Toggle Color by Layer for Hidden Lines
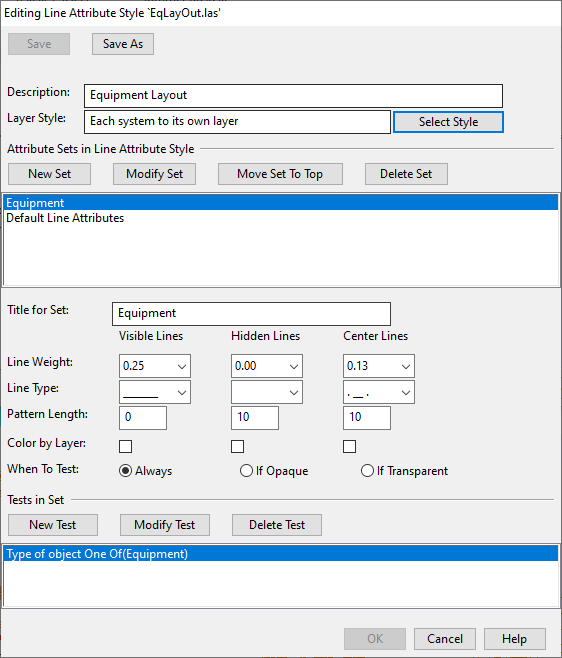Screen dimensions: 562x658 coord(238,446)
